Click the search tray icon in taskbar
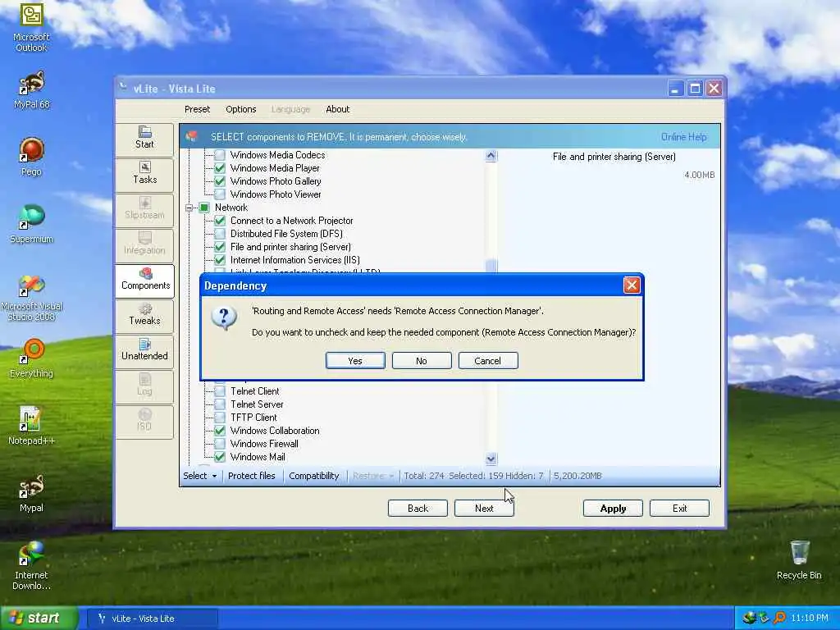The image size is (840, 630). 779,618
